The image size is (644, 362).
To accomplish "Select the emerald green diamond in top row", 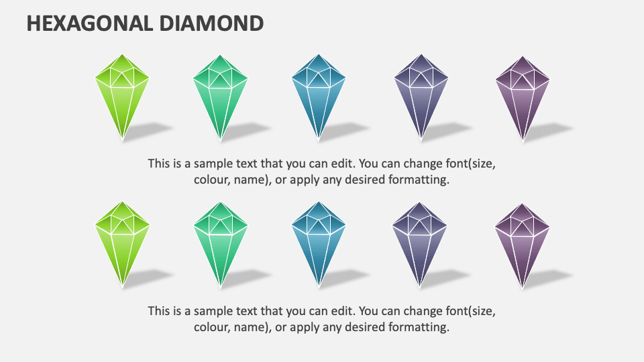I will (220, 98).
